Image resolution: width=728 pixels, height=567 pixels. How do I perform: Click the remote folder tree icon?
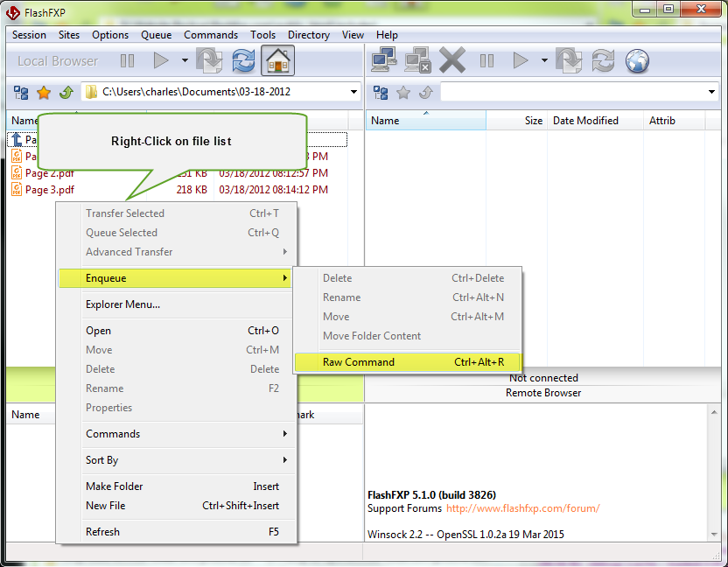(381, 93)
